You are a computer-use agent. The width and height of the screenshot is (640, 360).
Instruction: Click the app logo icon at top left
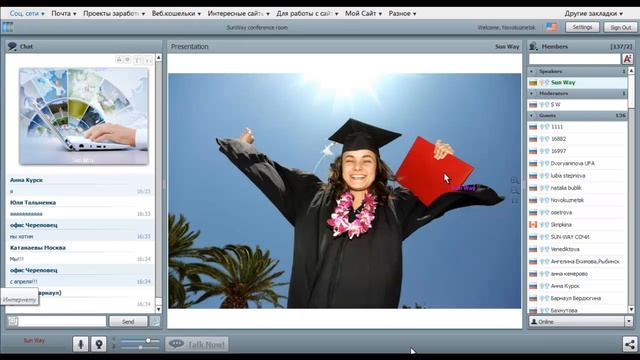[x=7, y=27]
